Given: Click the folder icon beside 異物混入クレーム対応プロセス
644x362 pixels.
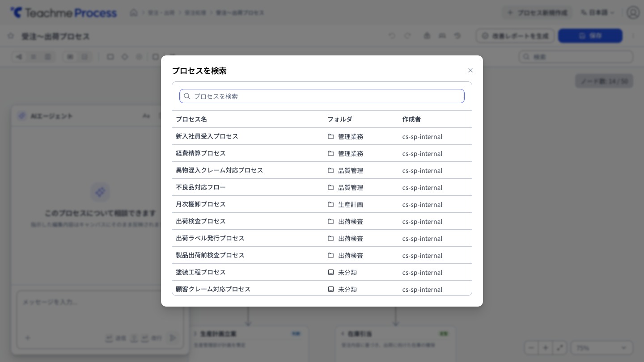Looking at the screenshot, I should (x=331, y=170).
